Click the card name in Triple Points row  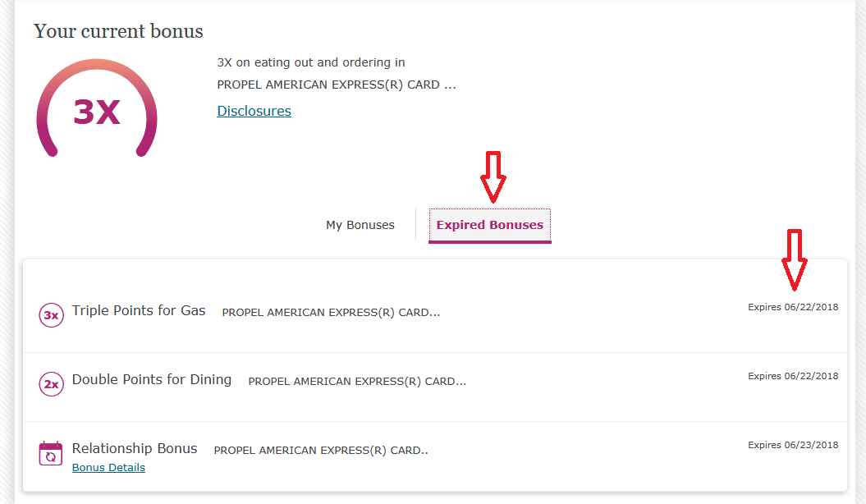coord(331,313)
